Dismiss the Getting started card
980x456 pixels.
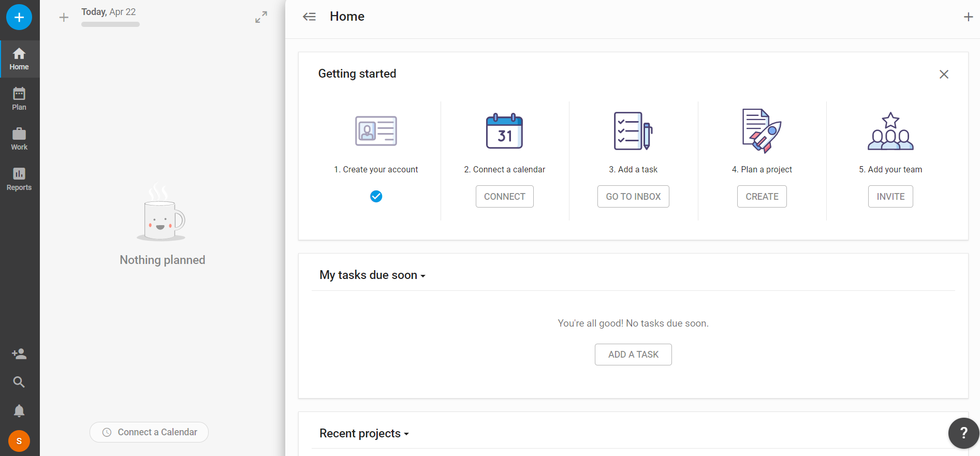point(944,75)
